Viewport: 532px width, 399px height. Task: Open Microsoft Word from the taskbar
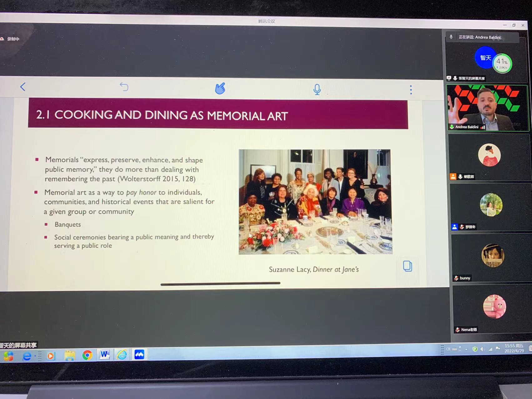[x=104, y=355]
